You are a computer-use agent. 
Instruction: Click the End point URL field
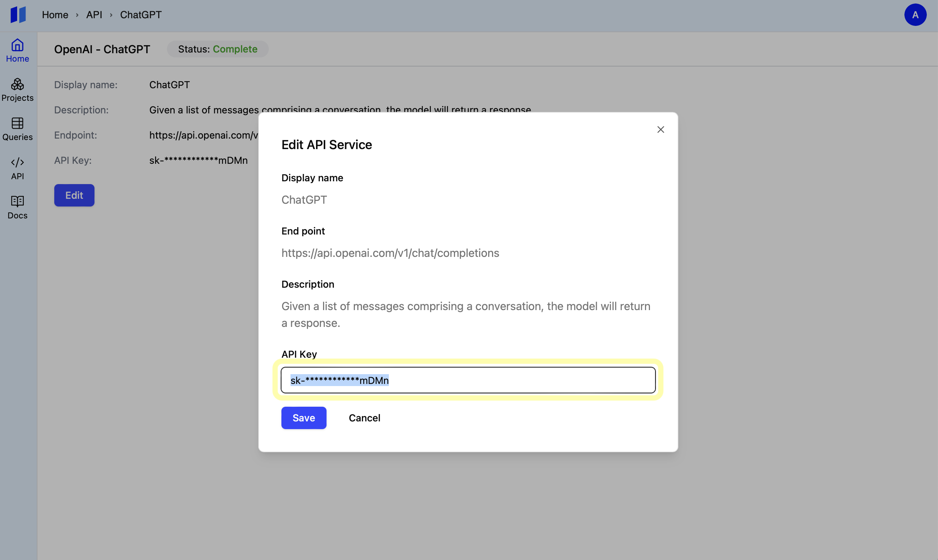(390, 253)
